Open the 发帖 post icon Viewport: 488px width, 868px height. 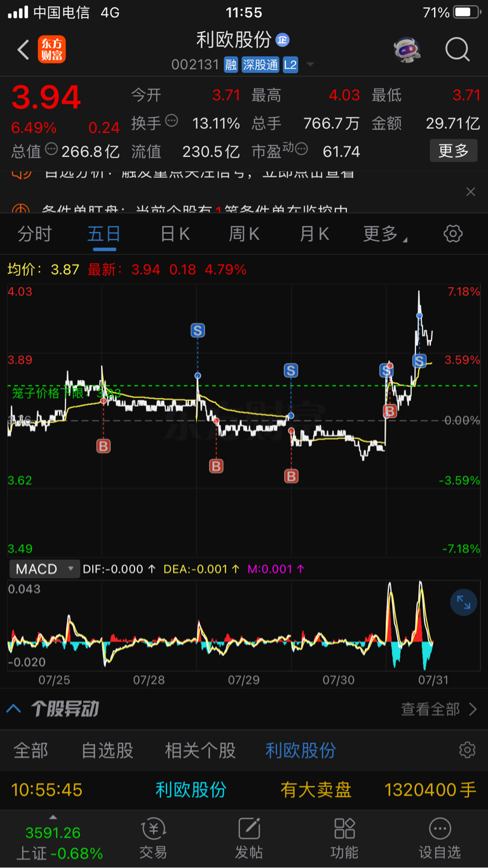click(x=249, y=839)
